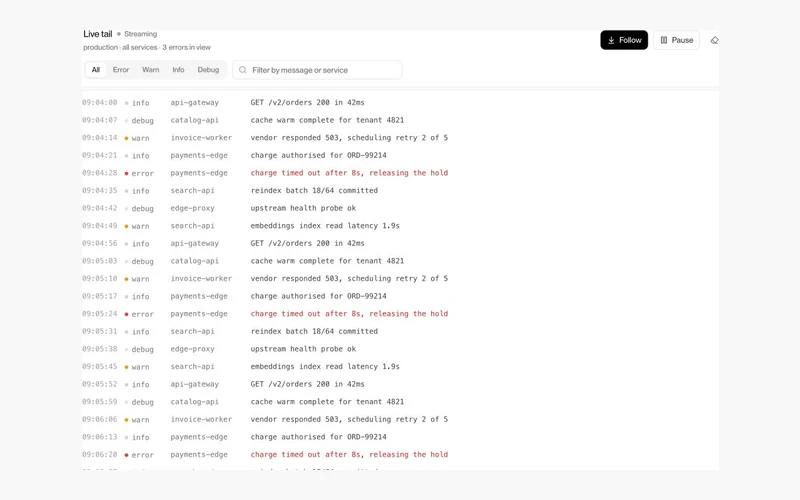The width and height of the screenshot is (800, 500).
Task: Click the magnifier icon in the filter box
Action: click(x=243, y=70)
